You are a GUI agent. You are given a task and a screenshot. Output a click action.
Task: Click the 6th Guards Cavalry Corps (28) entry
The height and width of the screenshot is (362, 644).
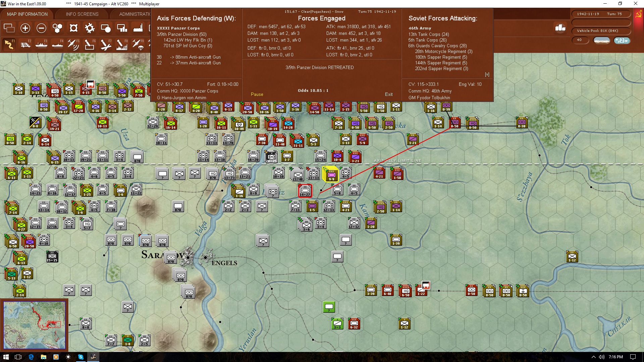pyautogui.click(x=437, y=46)
